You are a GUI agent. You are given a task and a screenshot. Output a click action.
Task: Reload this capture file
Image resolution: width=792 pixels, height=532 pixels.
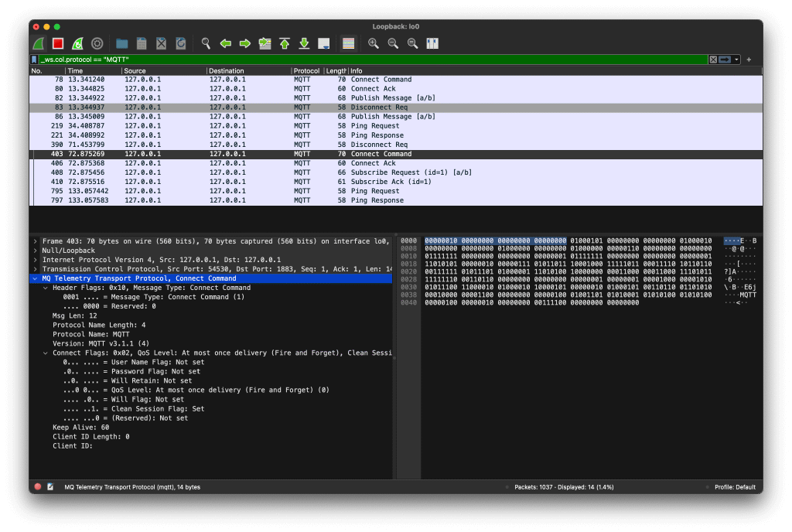click(x=180, y=43)
